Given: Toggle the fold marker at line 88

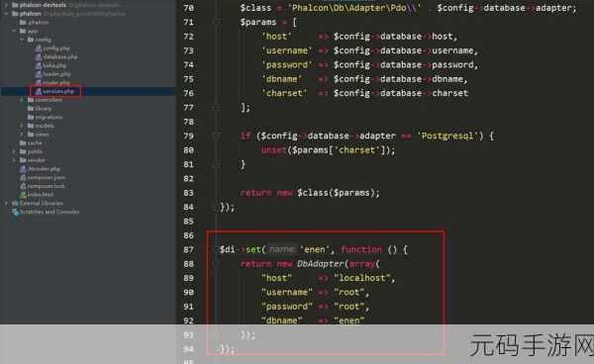Looking at the screenshot, I should tap(216, 264).
